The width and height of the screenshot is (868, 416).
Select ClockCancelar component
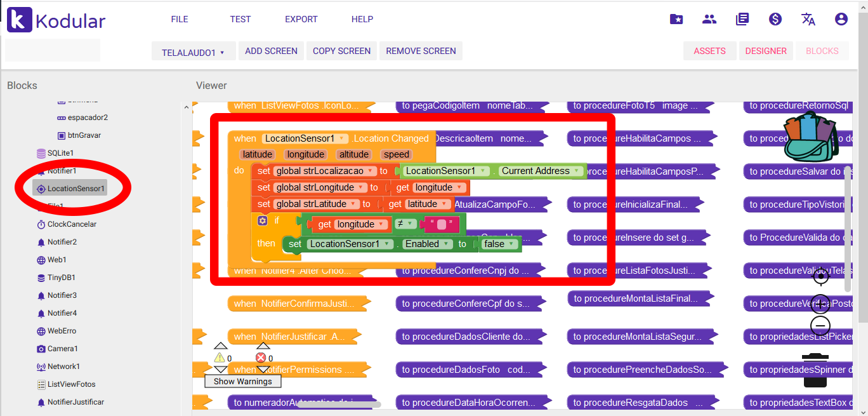coord(67,224)
